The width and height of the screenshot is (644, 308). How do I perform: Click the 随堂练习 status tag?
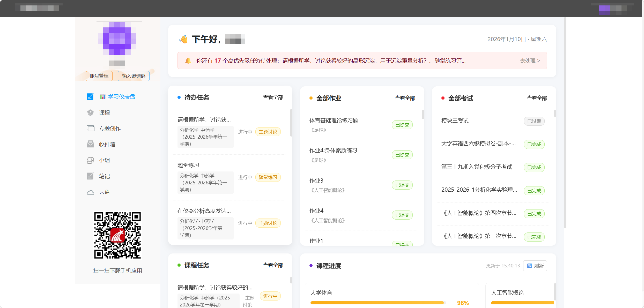pyautogui.click(x=268, y=177)
